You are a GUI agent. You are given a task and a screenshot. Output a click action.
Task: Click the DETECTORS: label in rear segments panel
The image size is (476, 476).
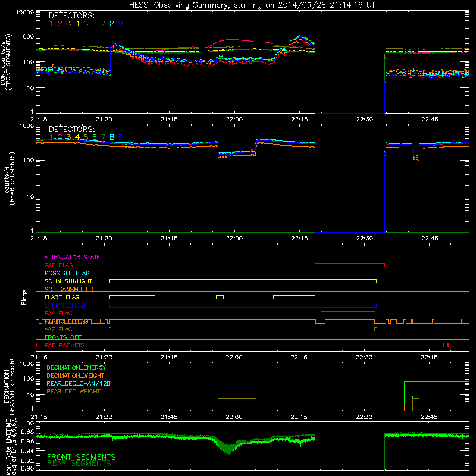[71, 129]
